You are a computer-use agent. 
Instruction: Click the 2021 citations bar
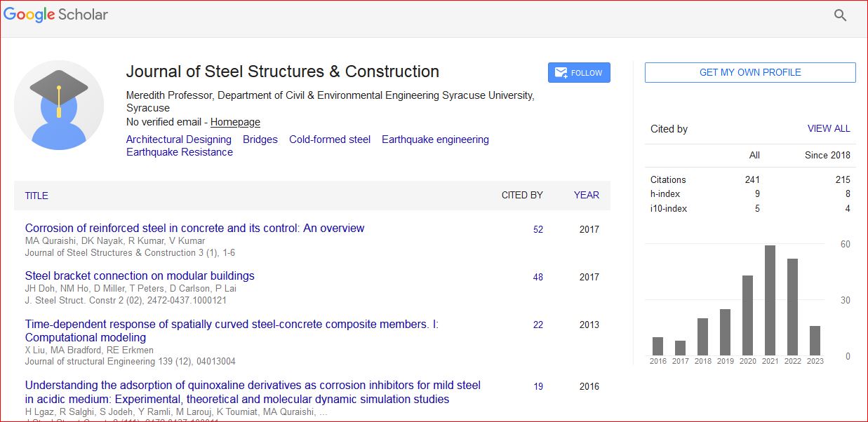tap(770, 300)
